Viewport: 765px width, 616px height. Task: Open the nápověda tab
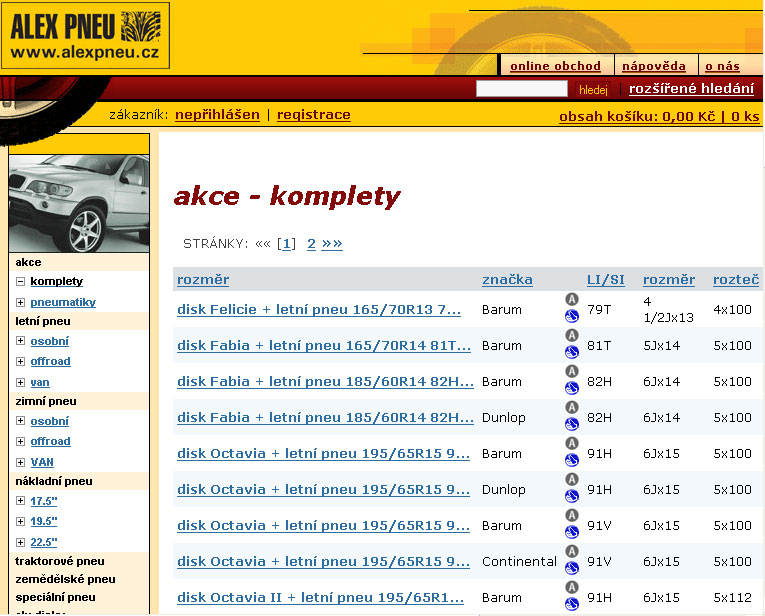coord(654,66)
